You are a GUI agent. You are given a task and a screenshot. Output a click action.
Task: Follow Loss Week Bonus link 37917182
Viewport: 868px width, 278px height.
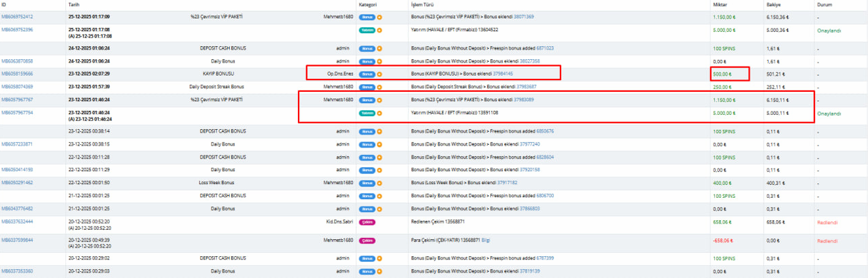(508, 183)
